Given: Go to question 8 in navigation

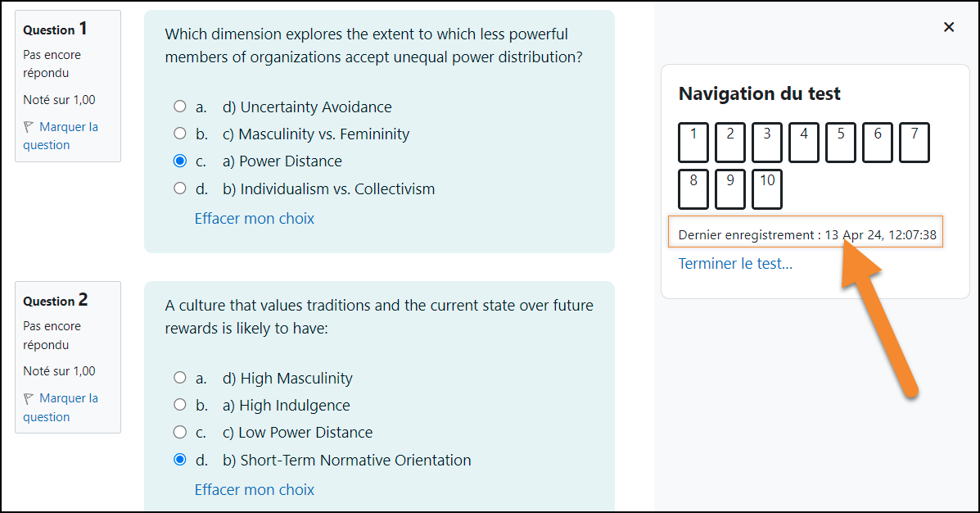Looking at the screenshot, I should pyautogui.click(x=693, y=189).
